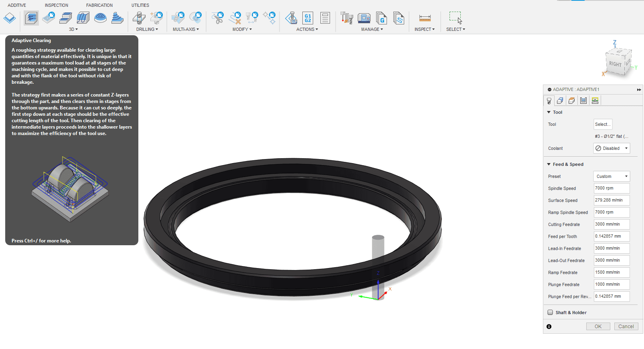Open the Template Library icon
Viewport: 644px width, 349px height.
tap(399, 18)
